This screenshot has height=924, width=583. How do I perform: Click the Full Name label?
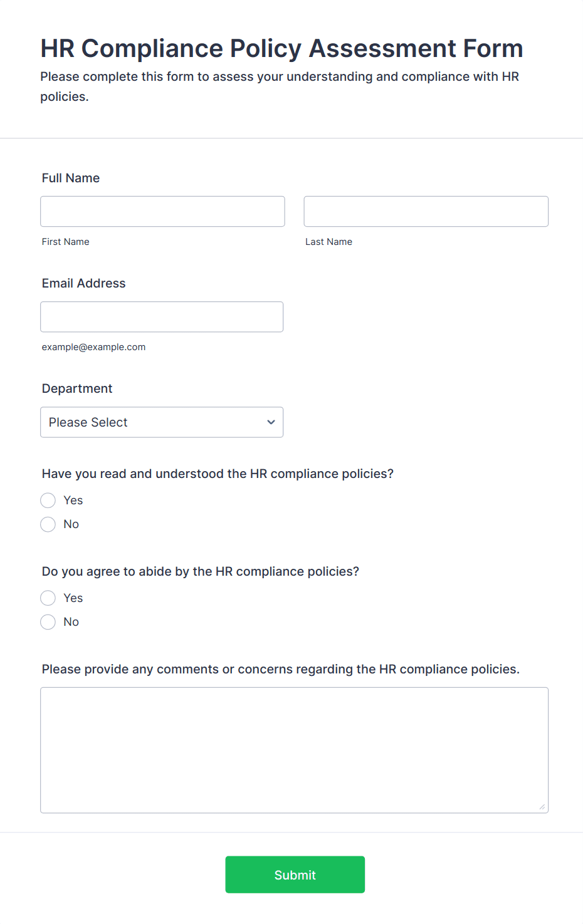point(71,178)
